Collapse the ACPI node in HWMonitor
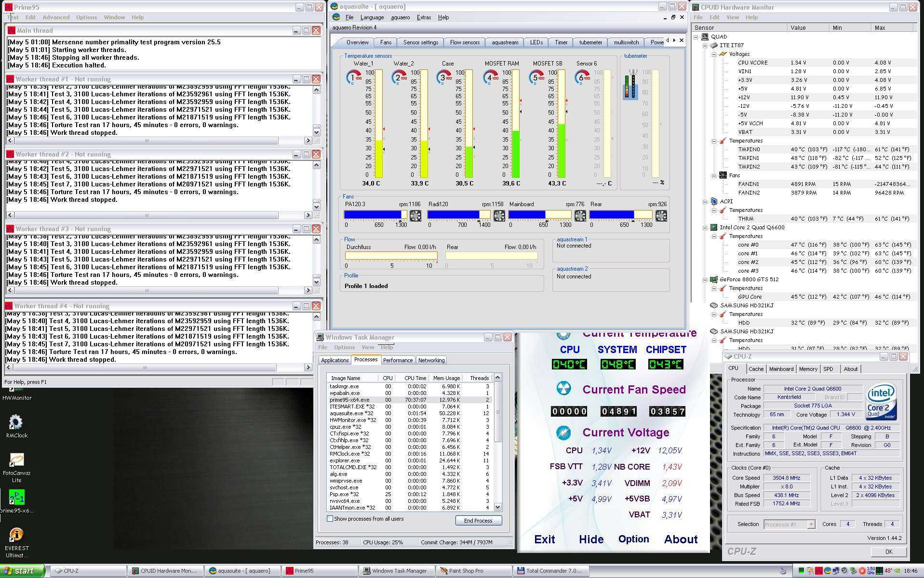This screenshot has width=924, height=578. tap(705, 201)
